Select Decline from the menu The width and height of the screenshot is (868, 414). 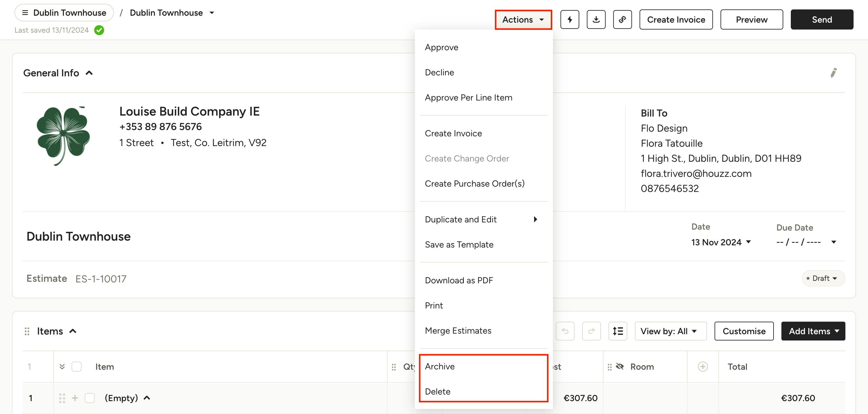(484, 73)
